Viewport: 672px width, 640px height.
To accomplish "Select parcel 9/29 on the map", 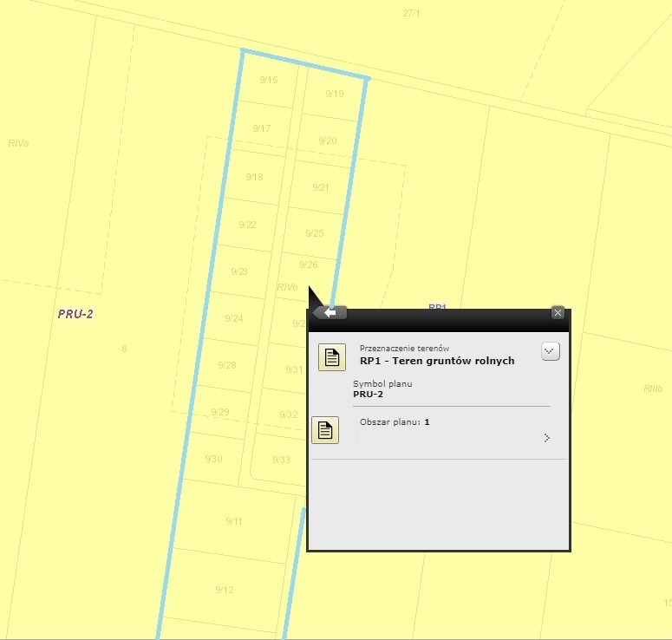I will click(220, 412).
